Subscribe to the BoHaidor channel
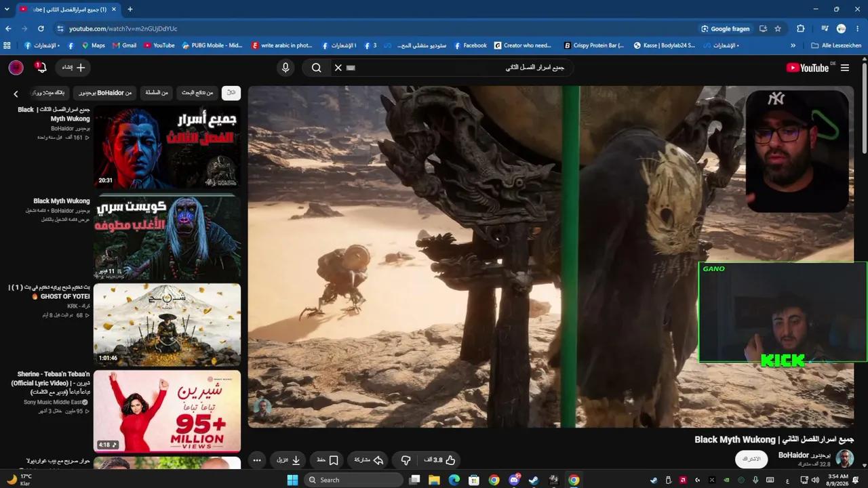Image resolution: width=868 pixels, height=488 pixels. 751,459
